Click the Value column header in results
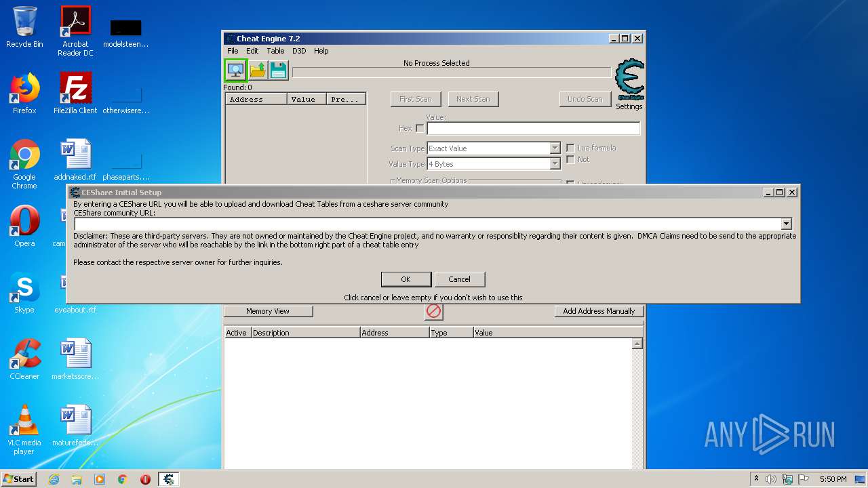 pyautogui.click(x=307, y=99)
